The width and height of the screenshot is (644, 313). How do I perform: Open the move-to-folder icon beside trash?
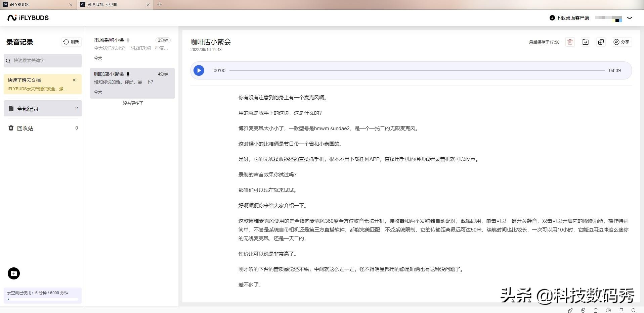coord(586,42)
